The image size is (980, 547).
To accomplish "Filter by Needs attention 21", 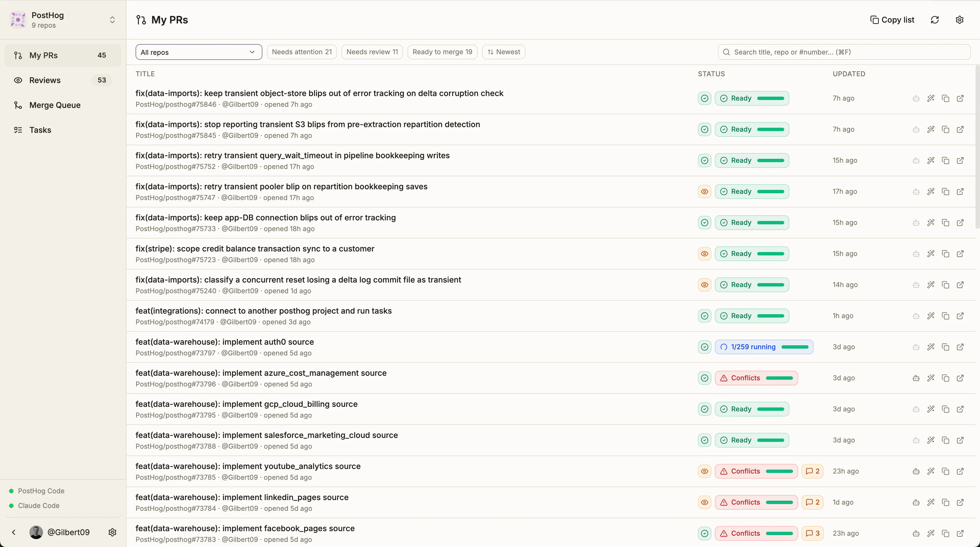I will pyautogui.click(x=302, y=52).
